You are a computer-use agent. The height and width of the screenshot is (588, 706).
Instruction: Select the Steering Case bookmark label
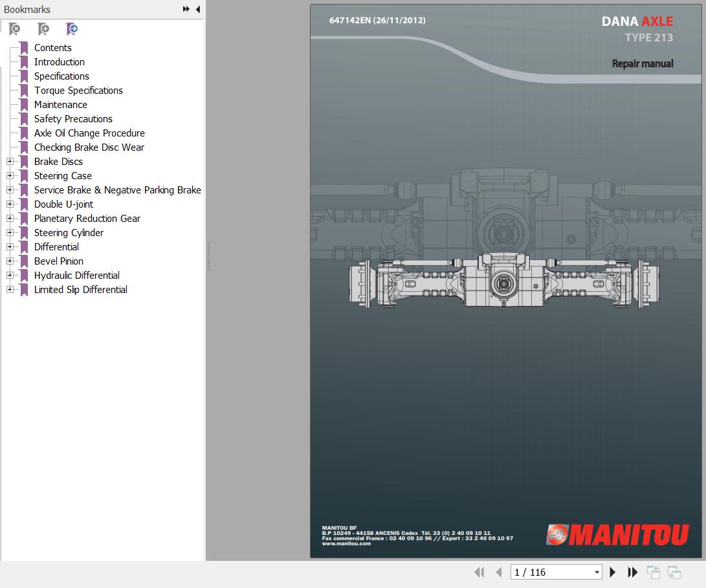click(x=63, y=175)
